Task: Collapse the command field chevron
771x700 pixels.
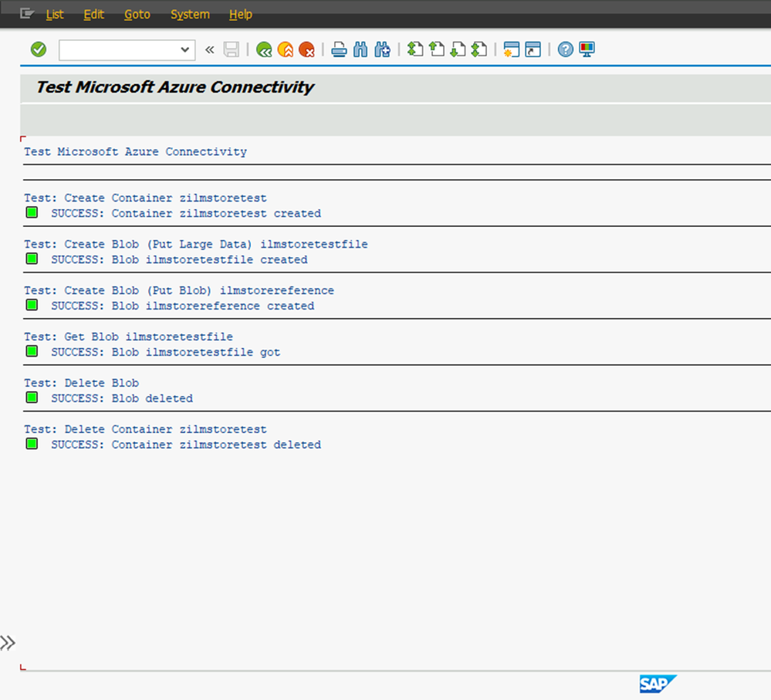Action: pyautogui.click(x=210, y=49)
